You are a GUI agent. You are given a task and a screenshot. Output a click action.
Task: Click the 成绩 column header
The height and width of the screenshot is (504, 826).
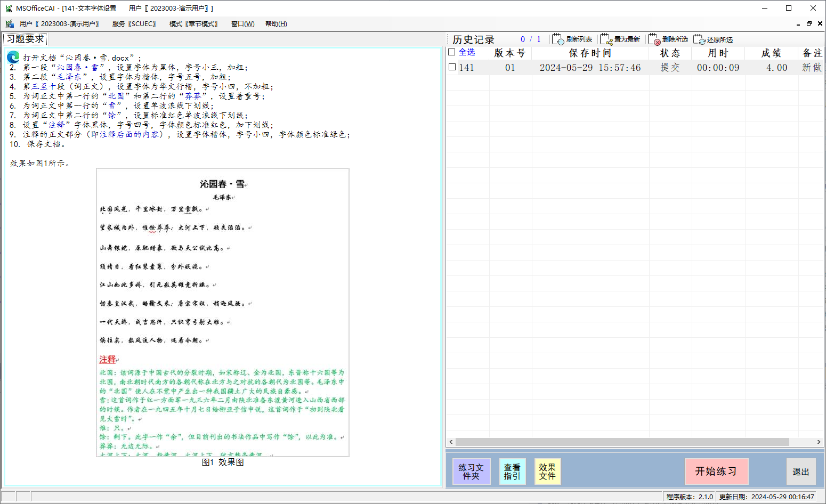point(771,53)
